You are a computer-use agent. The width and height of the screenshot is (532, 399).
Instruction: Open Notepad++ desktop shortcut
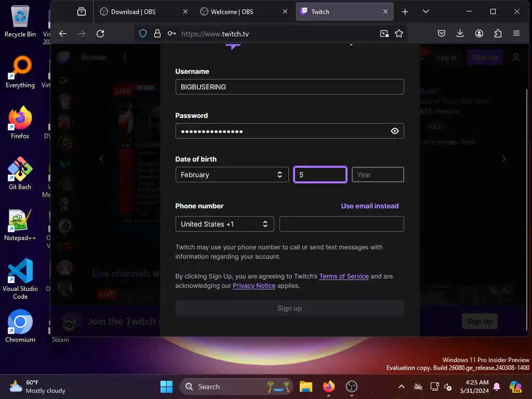[20, 224]
